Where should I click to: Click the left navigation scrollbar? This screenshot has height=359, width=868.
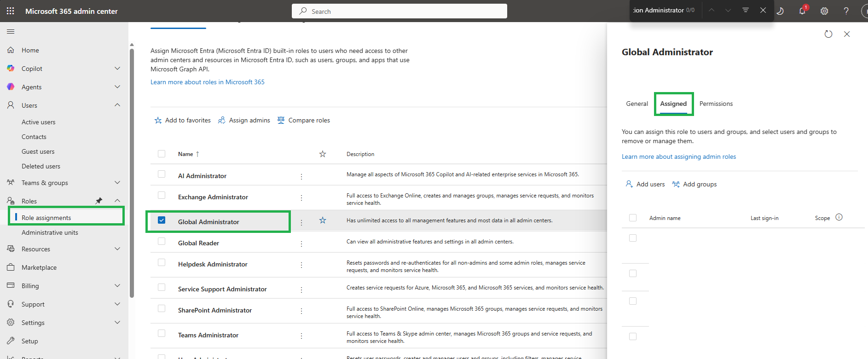coord(132,173)
